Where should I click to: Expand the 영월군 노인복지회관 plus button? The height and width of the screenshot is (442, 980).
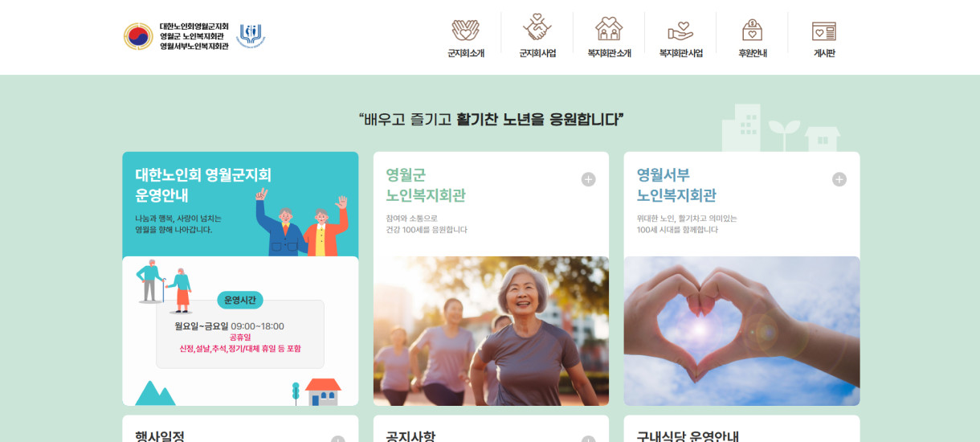(588, 179)
